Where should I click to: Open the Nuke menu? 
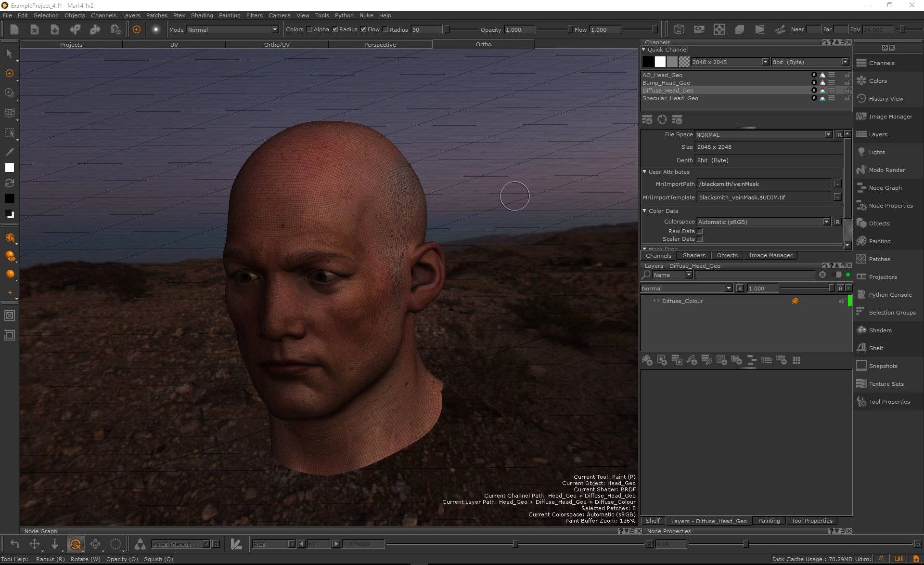[x=366, y=15]
